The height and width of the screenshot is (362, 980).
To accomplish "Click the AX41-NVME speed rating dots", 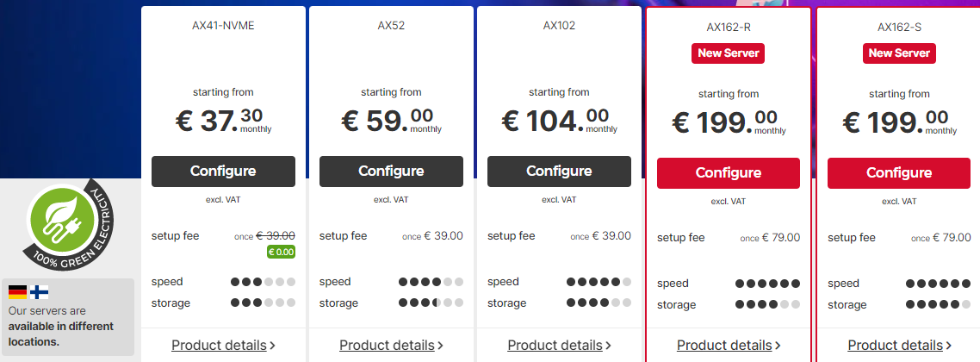I will pyautogui.click(x=263, y=281).
